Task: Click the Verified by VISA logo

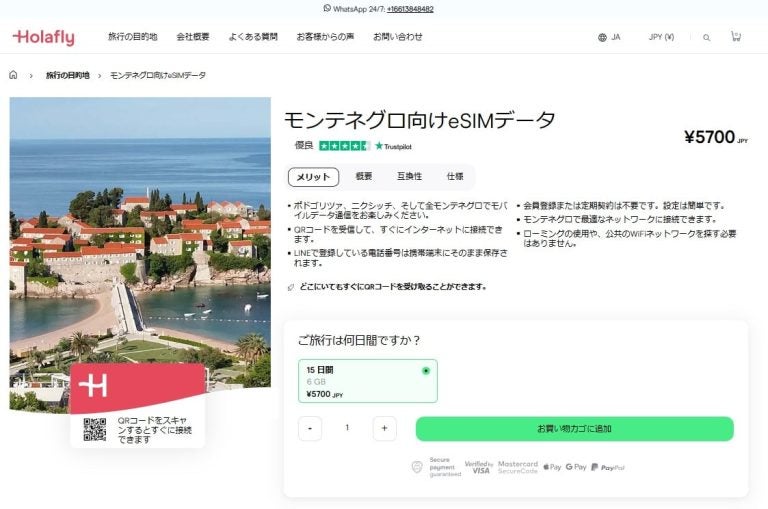Action: pyautogui.click(x=479, y=467)
